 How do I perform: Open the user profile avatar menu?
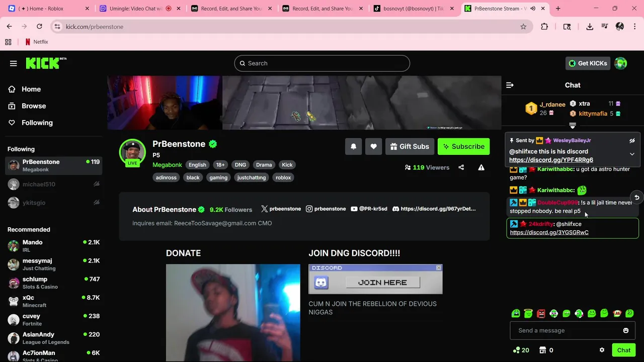point(621,63)
